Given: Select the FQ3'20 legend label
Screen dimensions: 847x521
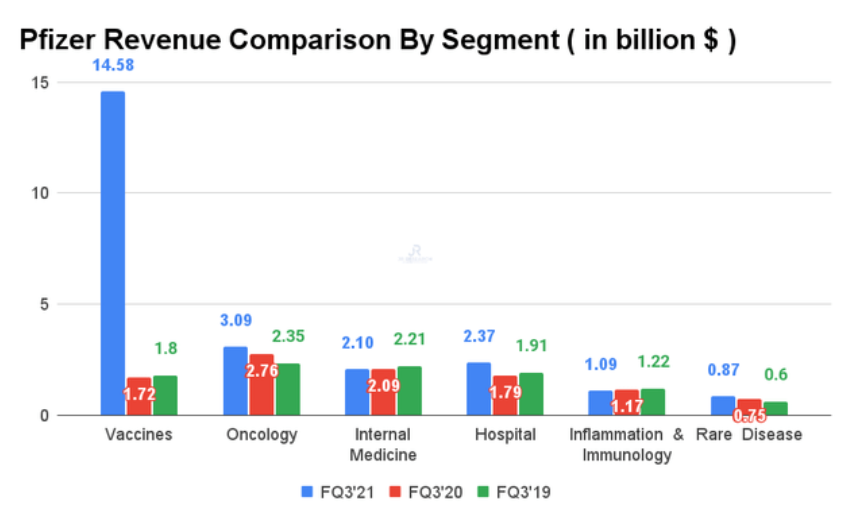Looking at the screenshot, I should [x=435, y=492].
